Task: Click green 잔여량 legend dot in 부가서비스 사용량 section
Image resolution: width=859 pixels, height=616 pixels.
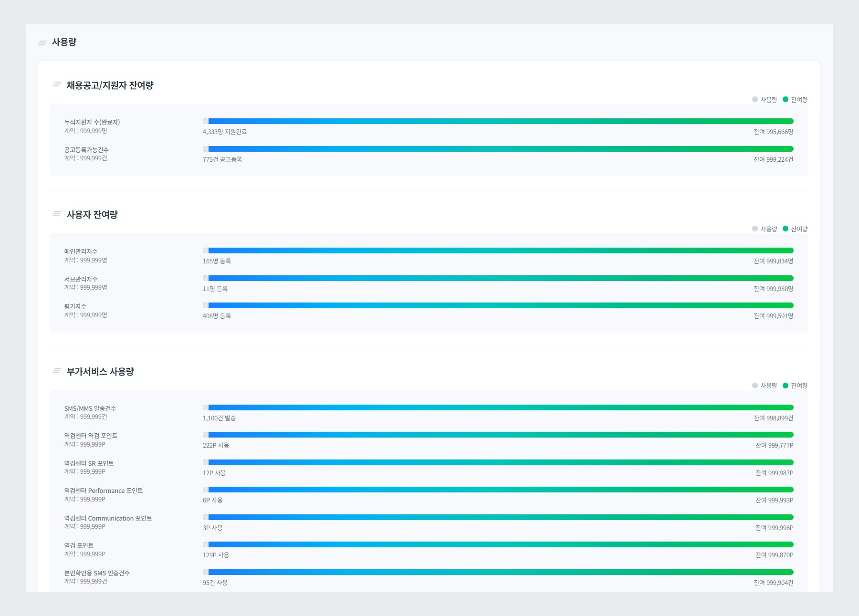Action: [x=786, y=386]
